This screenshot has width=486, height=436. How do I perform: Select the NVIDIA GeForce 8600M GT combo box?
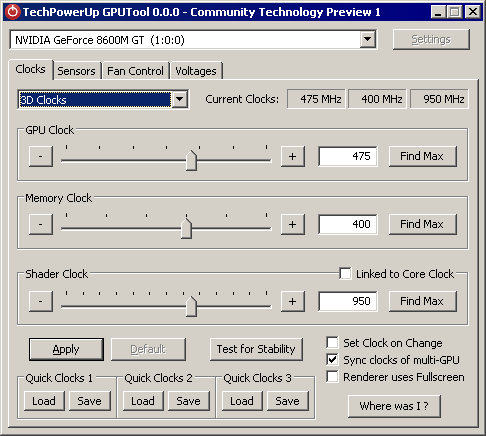tap(193, 40)
